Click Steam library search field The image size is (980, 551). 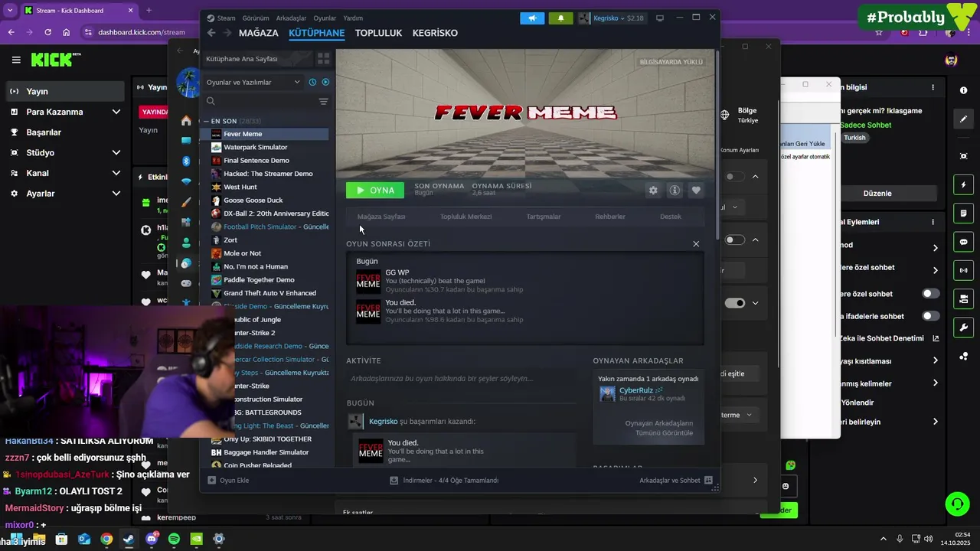click(259, 101)
